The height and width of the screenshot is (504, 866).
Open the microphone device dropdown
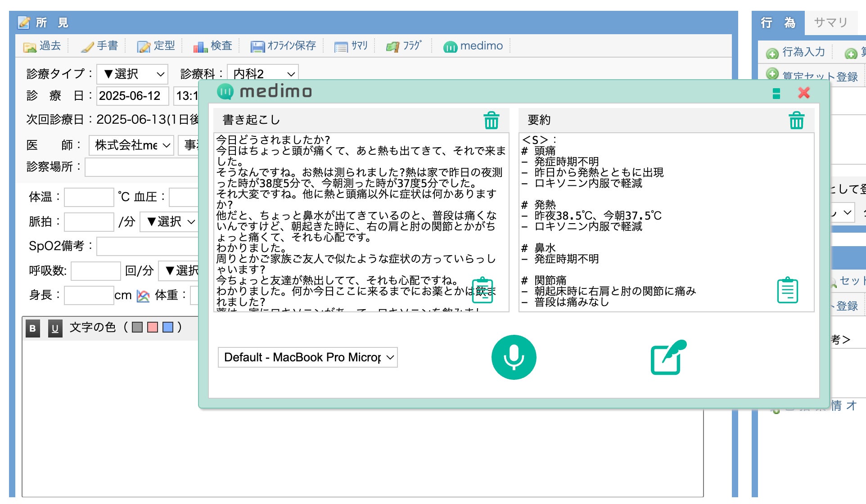(x=308, y=357)
